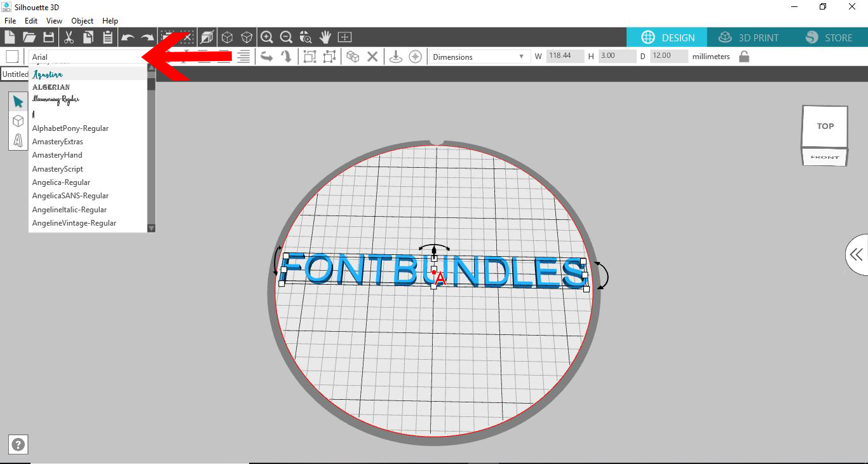
Task: Save the design with the floppy icon
Action: pos(48,37)
